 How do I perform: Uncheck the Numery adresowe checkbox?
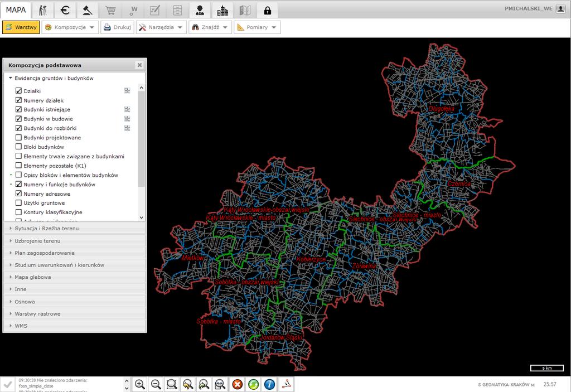tap(18, 193)
